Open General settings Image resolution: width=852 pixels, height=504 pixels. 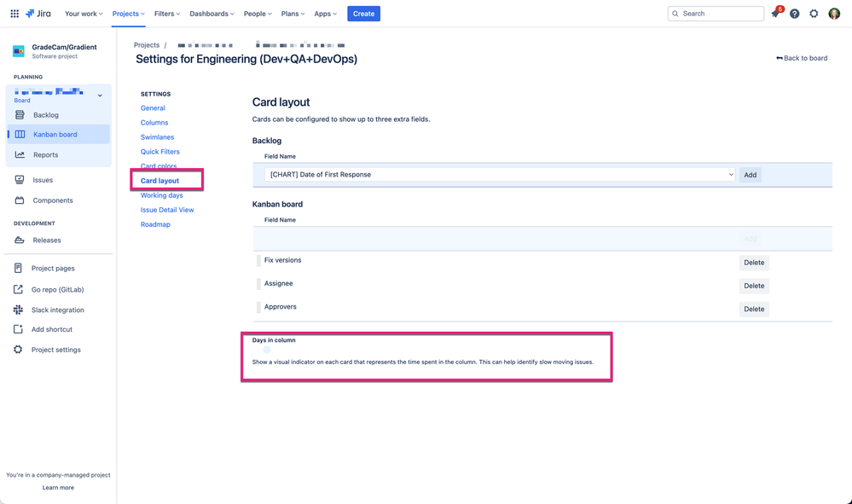tap(153, 108)
